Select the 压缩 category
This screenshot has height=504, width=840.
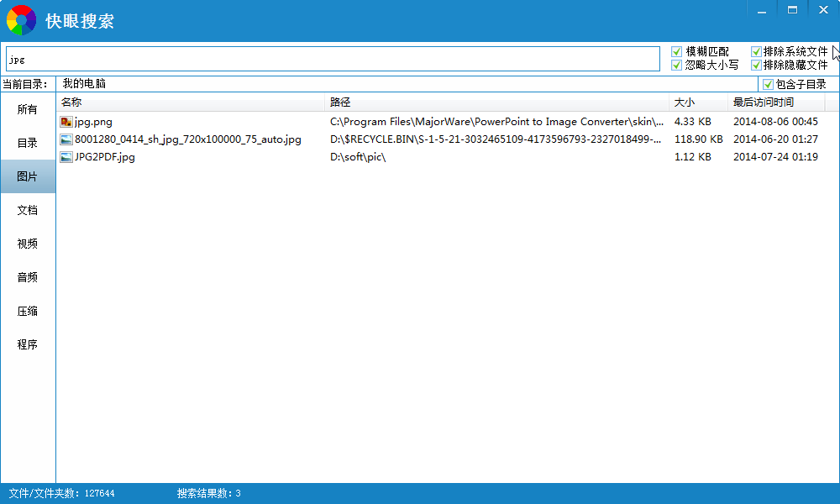point(28,311)
